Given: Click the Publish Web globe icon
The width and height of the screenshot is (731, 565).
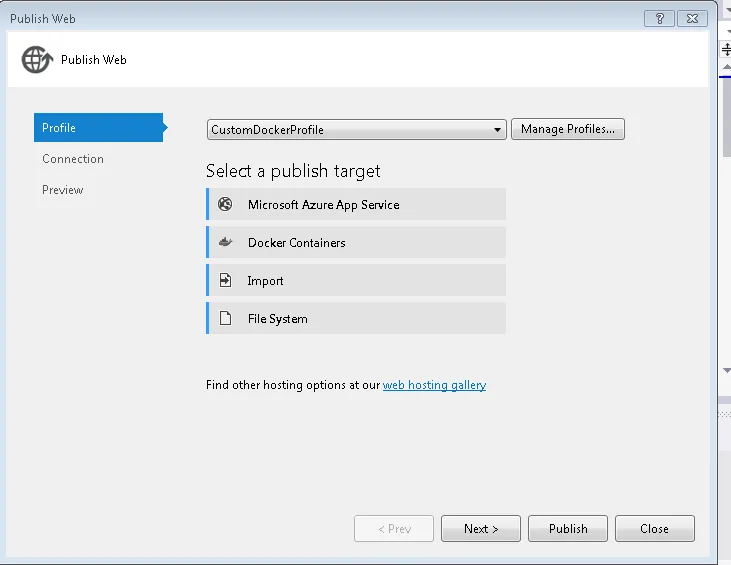Looking at the screenshot, I should click(x=37, y=60).
